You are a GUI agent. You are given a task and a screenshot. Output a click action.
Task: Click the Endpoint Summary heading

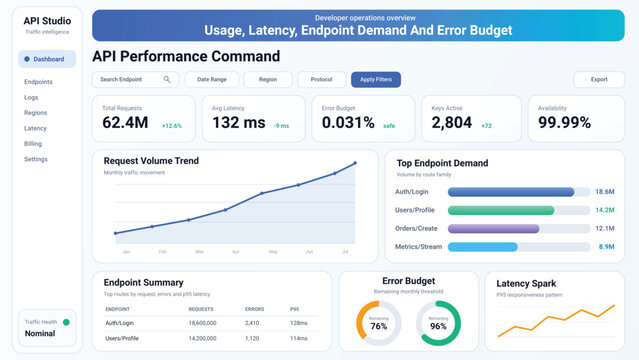143,283
